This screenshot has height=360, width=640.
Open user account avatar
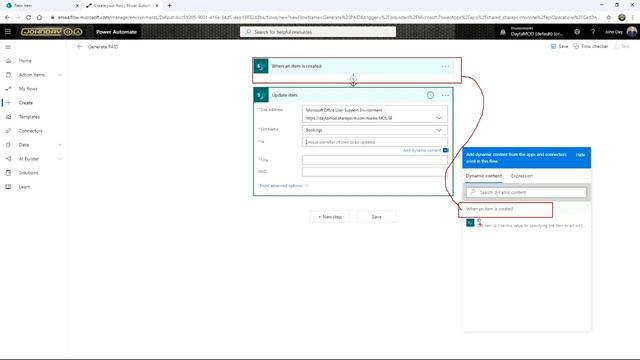pos(631,32)
